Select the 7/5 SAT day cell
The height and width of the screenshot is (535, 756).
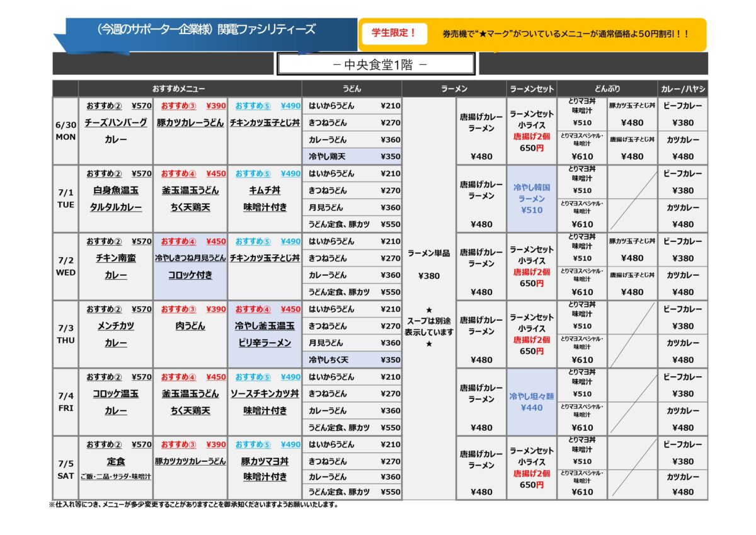click(x=66, y=469)
